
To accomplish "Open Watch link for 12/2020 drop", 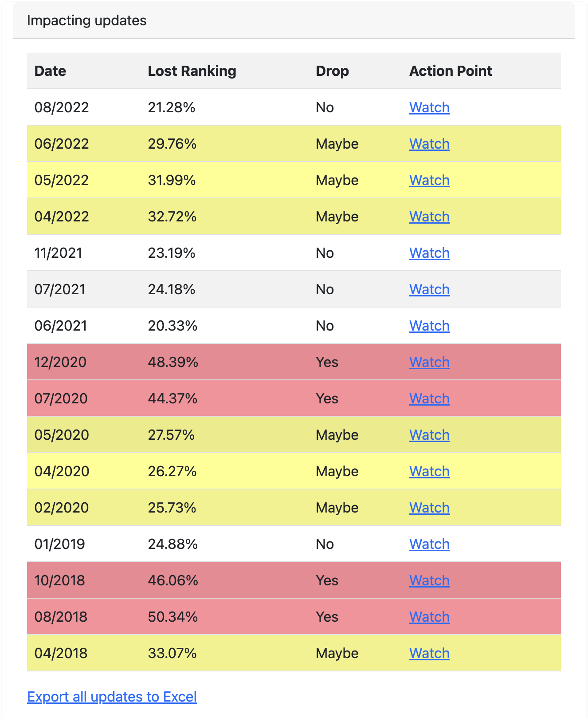I will tap(429, 362).
